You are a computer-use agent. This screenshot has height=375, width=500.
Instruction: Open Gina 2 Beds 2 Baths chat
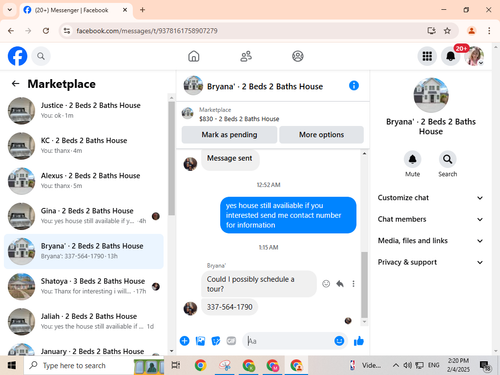click(x=84, y=216)
